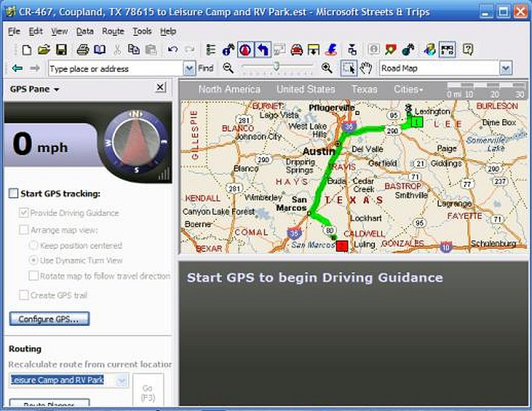This screenshot has height=411, width=532.
Task: Click the Copy toolbar icon
Action: tap(134, 50)
